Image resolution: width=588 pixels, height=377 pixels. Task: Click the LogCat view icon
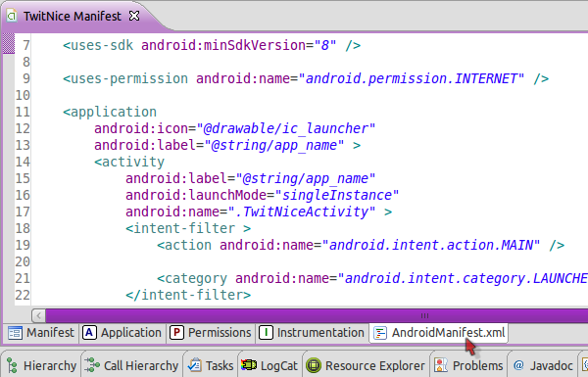pos(249,365)
